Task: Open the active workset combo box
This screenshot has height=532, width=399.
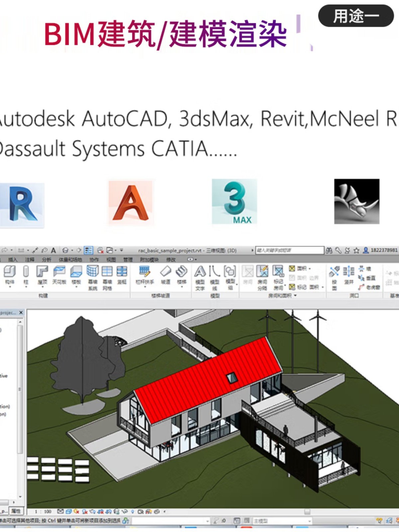Action: 171,521
